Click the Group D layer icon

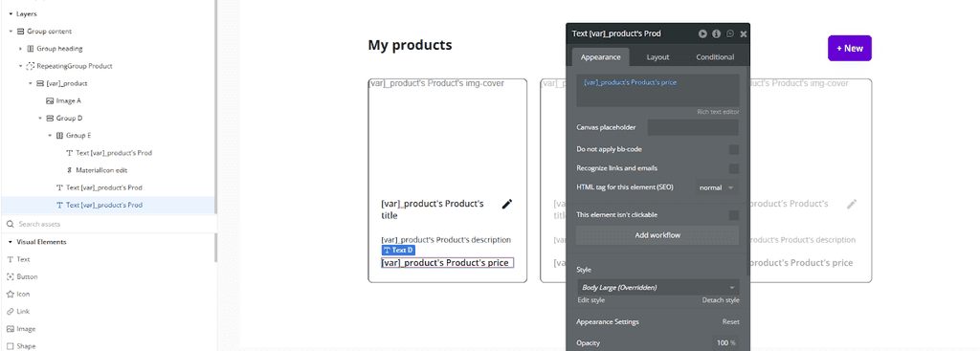[x=50, y=118]
